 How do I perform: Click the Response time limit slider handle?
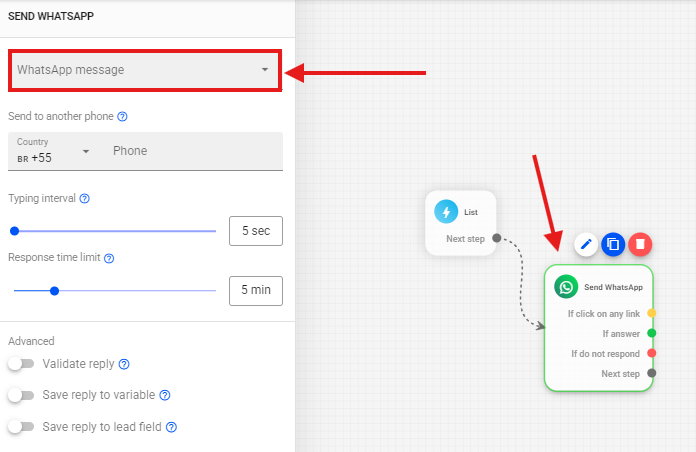coord(55,291)
